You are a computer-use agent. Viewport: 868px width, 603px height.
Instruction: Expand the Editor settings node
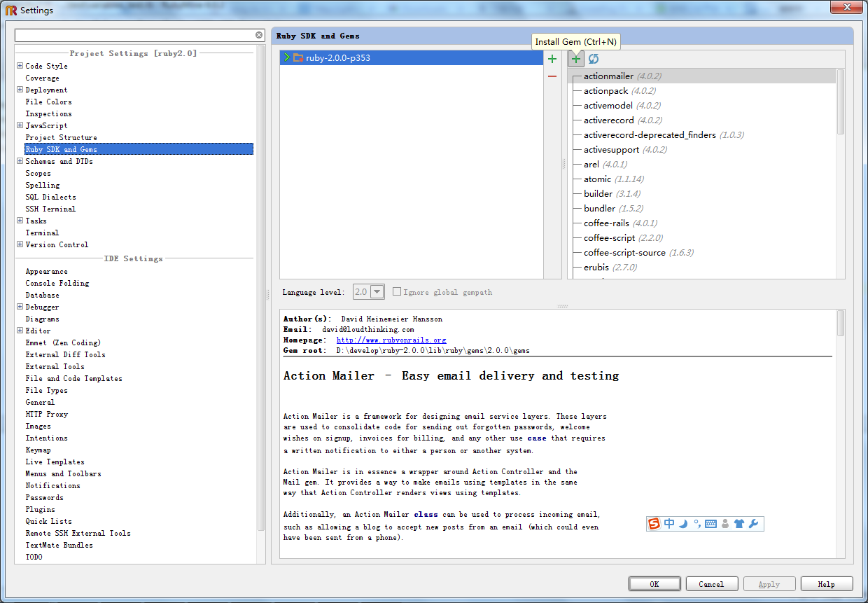(20, 331)
